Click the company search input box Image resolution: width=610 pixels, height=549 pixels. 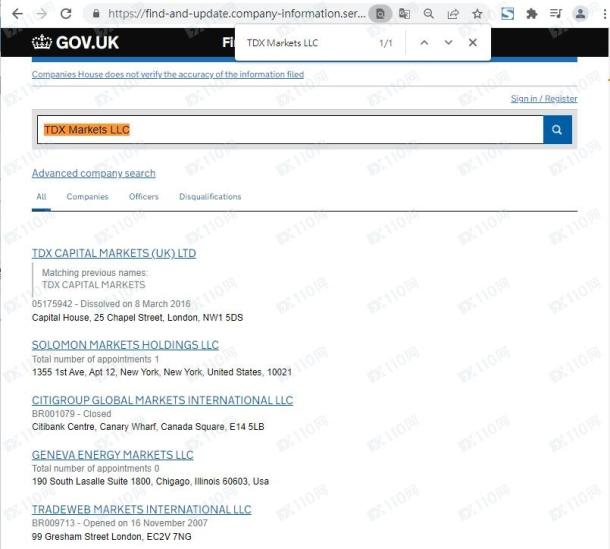pyautogui.click(x=290, y=130)
